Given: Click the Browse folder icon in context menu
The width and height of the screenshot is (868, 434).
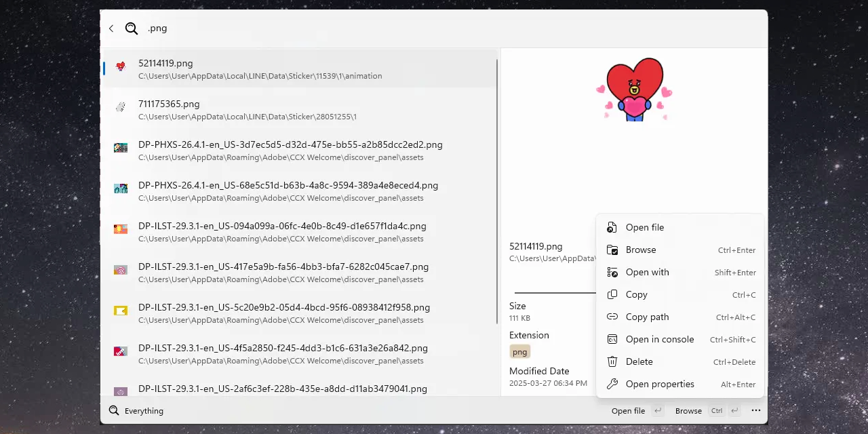Looking at the screenshot, I should click(612, 250).
